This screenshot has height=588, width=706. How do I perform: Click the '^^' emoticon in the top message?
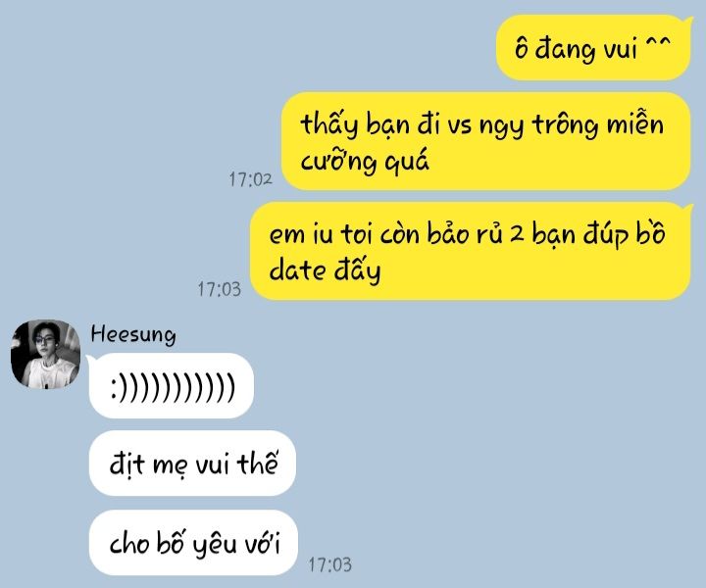659,44
